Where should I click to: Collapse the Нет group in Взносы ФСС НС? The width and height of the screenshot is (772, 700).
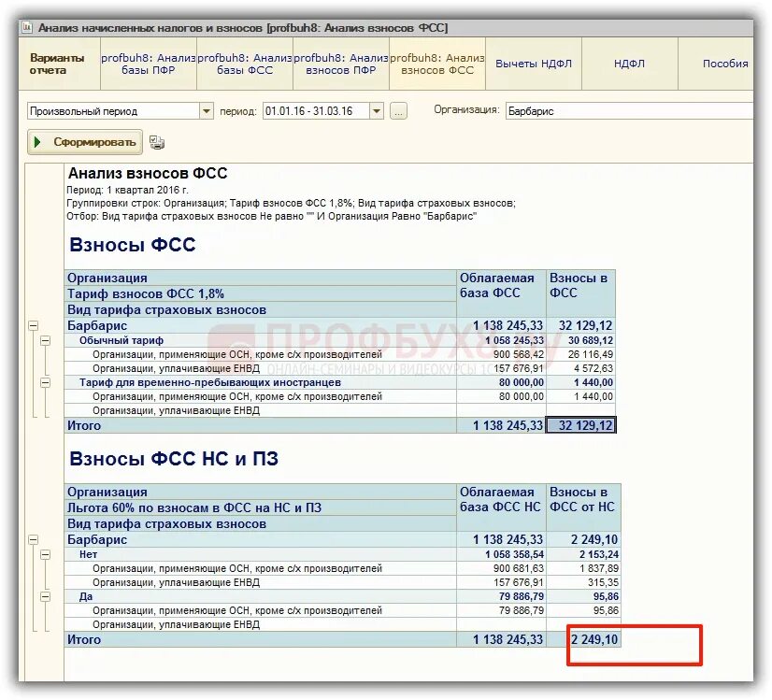pyautogui.click(x=48, y=553)
